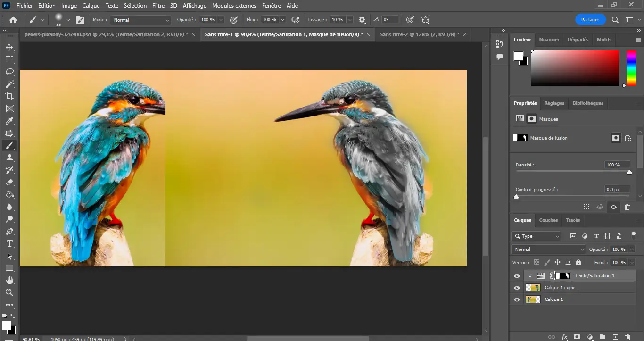Screen dimensions: 644x341
Task: Delete layer using trash icon in Calques panel
Action: pyautogui.click(x=627, y=337)
